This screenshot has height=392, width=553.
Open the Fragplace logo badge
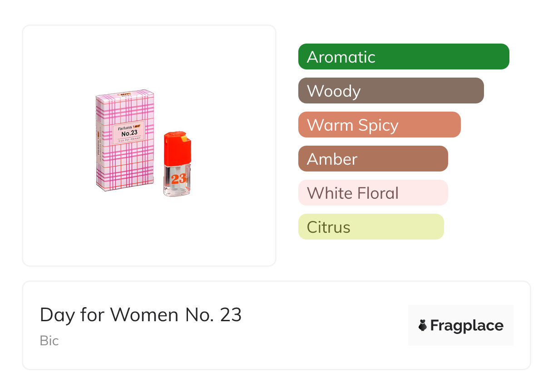(461, 325)
